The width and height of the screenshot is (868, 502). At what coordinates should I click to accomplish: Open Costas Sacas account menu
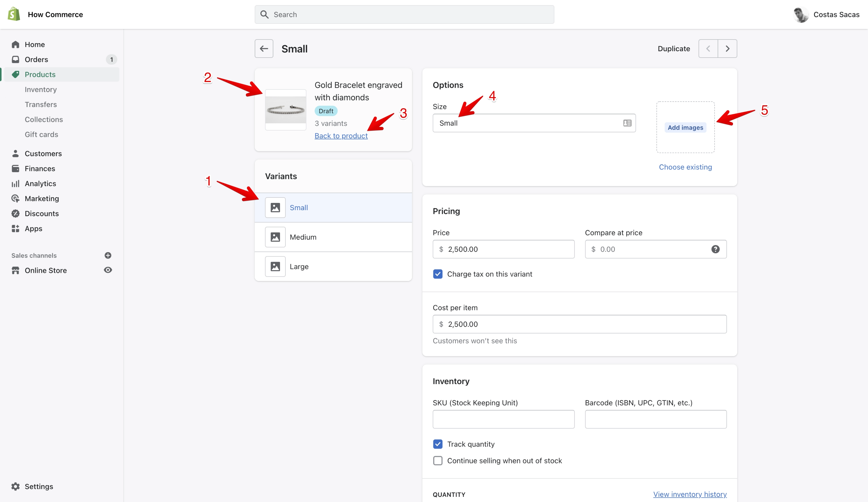point(826,14)
